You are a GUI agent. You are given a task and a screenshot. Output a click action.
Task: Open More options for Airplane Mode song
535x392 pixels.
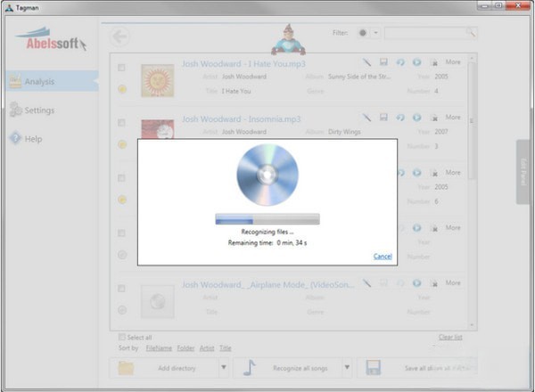tap(453, 282)
